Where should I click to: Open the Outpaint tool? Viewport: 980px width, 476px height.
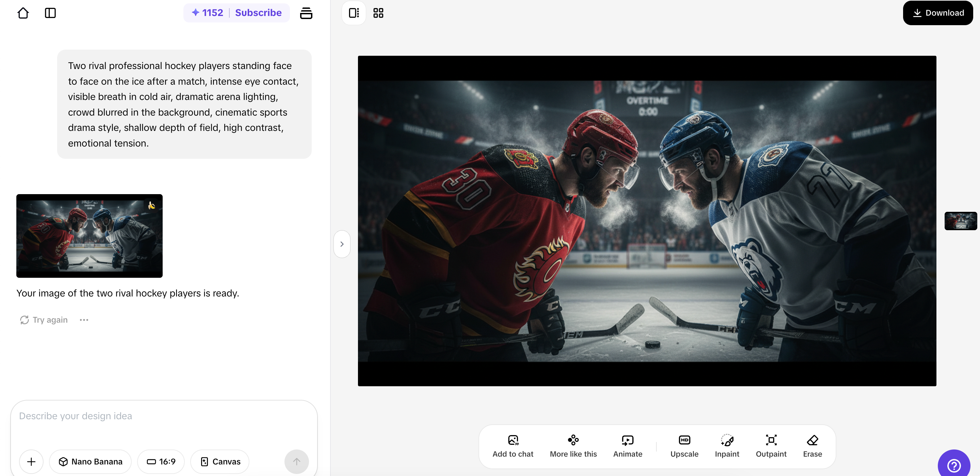pos(771,446)
